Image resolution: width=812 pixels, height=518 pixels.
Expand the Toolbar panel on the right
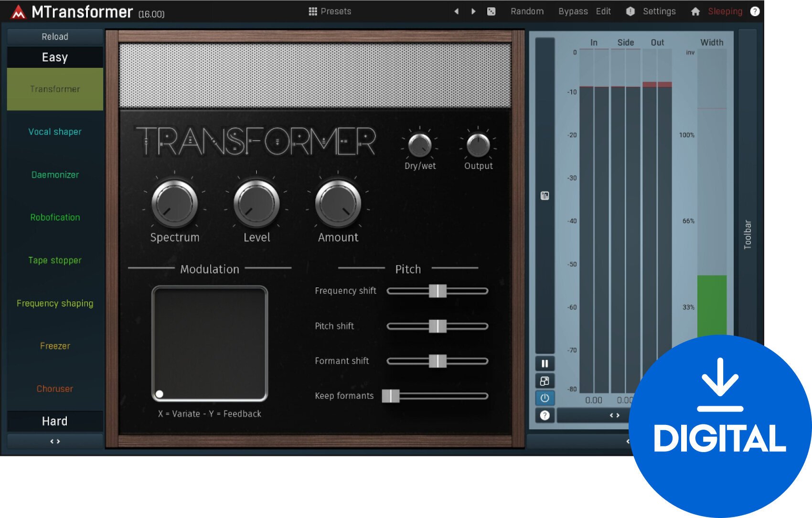point(747,234)
